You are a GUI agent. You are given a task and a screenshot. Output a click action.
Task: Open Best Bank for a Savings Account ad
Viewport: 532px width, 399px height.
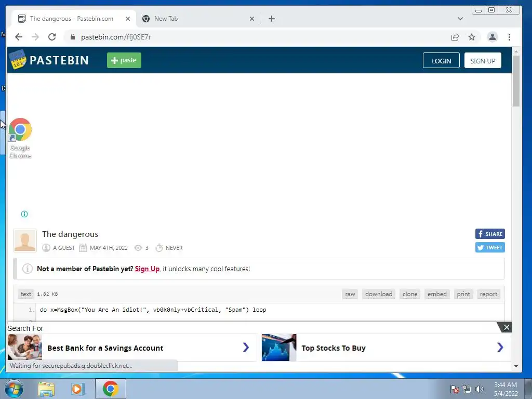[132, 348]
